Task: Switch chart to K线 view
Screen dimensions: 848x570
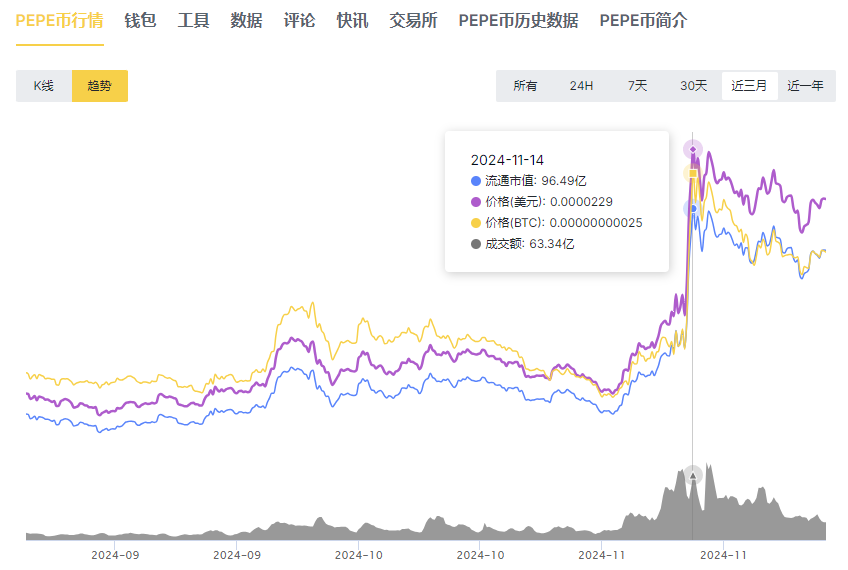Action: (44, 86)
